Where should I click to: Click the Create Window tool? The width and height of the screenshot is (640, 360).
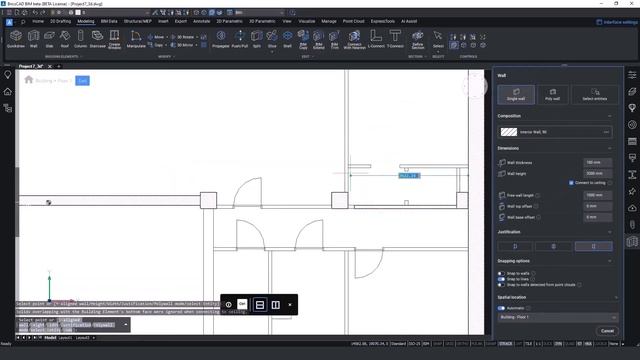pos(115,39)
